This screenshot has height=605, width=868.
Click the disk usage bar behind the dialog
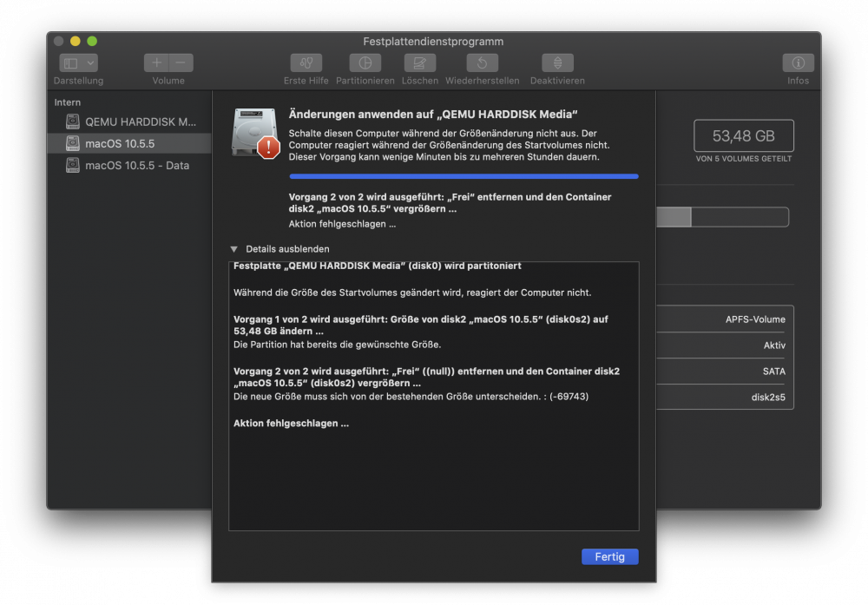(722, 217)
